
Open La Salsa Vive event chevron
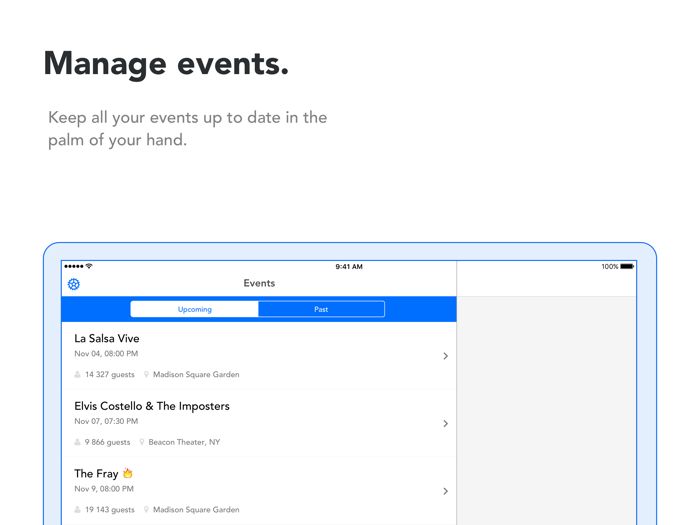(445, 356)
